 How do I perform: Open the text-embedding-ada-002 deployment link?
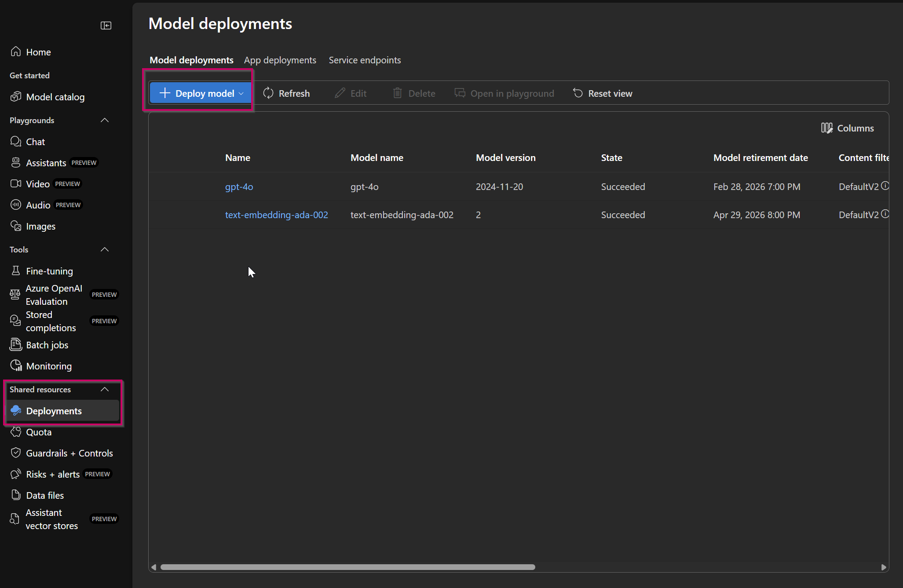[x=277, y=215]
